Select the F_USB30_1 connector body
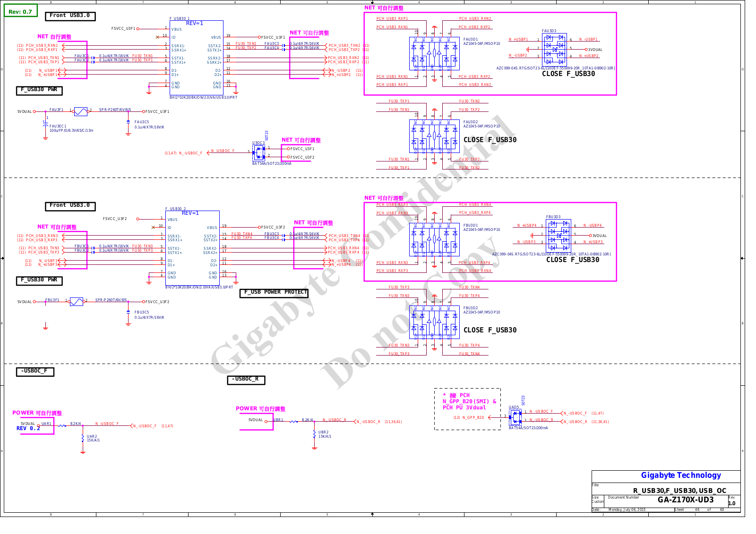The width and height of the screenshot is (756, 534). tap(197, 58)
